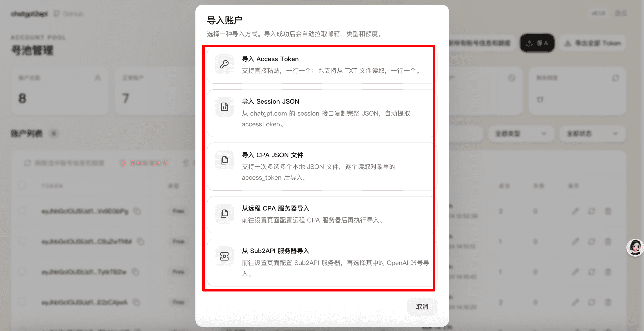Check the second account row checkbox

point(22,241)
